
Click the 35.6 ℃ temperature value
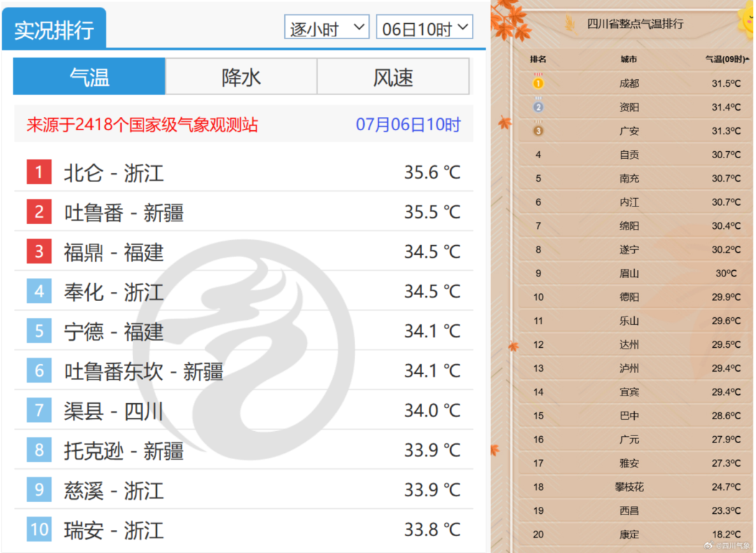(x=433, y=172)
